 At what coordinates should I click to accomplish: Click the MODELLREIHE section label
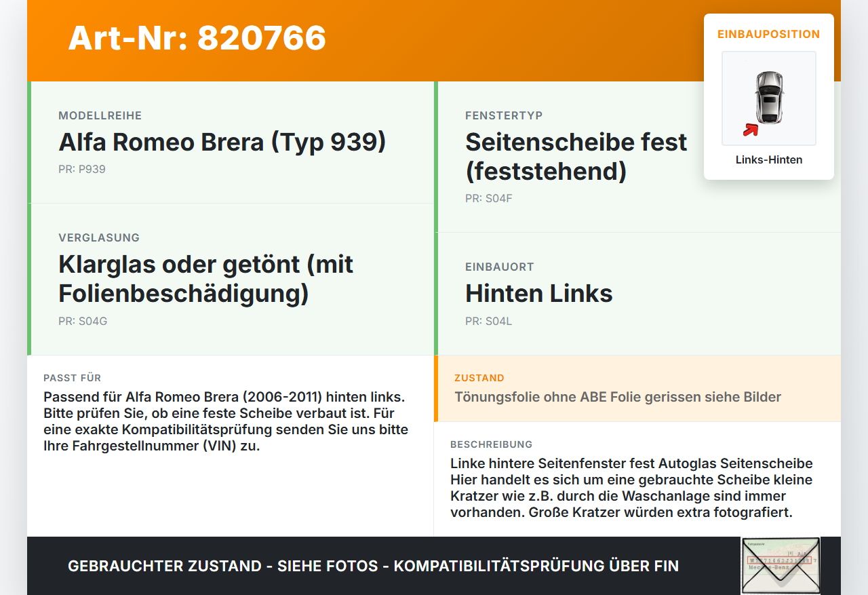coord(100,116)
